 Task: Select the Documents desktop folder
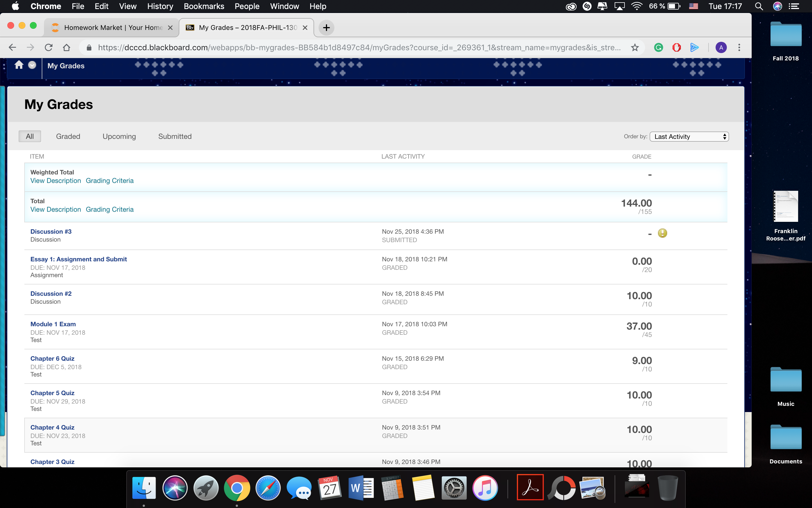[786, 444]
